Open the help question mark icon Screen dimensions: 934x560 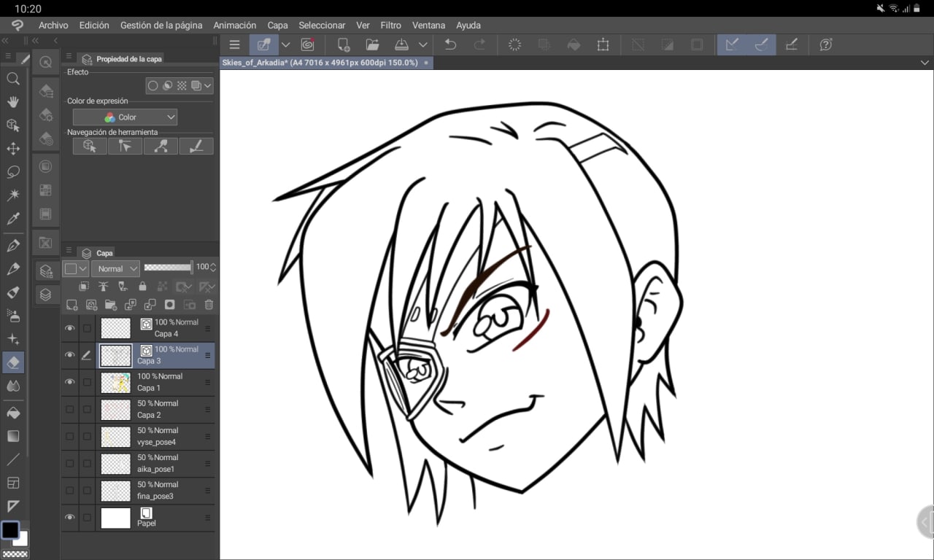[826, 44]
